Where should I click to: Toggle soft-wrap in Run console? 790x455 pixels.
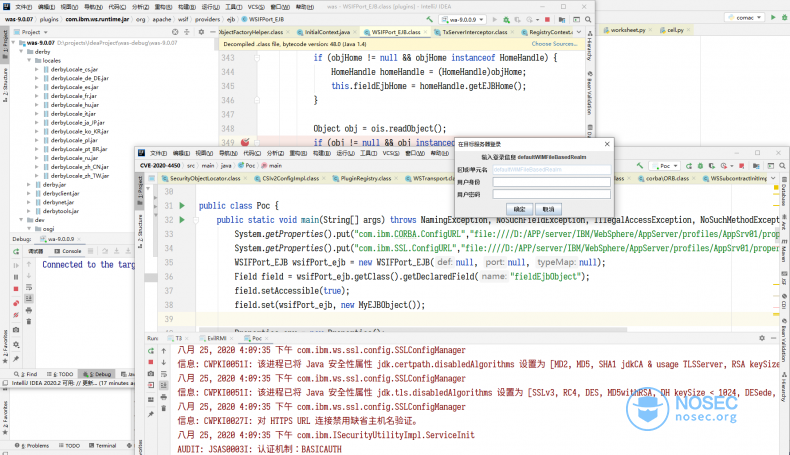click(x=164, y=374)
